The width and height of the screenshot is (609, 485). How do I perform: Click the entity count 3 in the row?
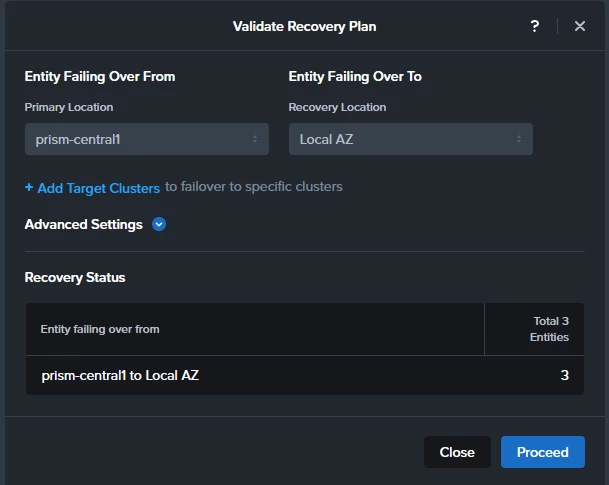564,375
